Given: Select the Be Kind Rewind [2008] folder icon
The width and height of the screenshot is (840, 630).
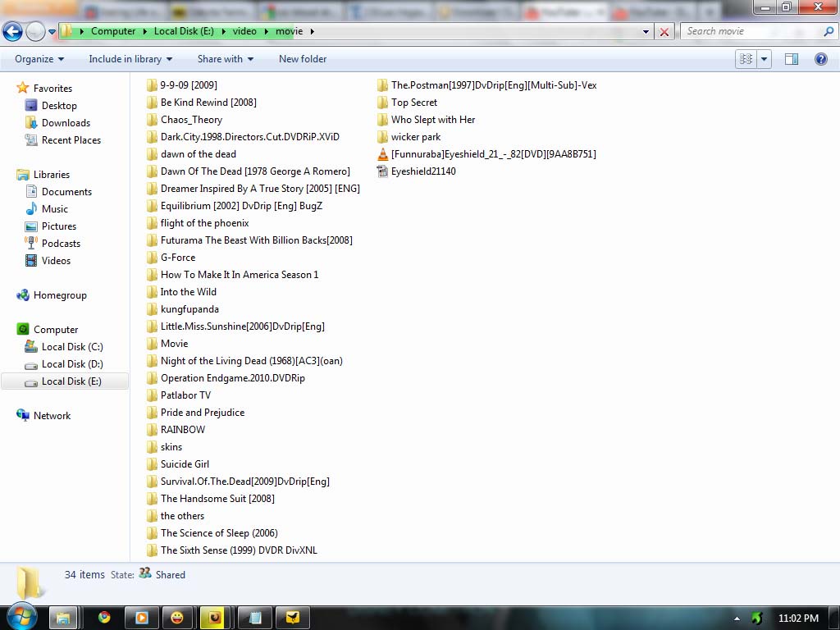Looking at the screenshot, I should tap(152, 103).
